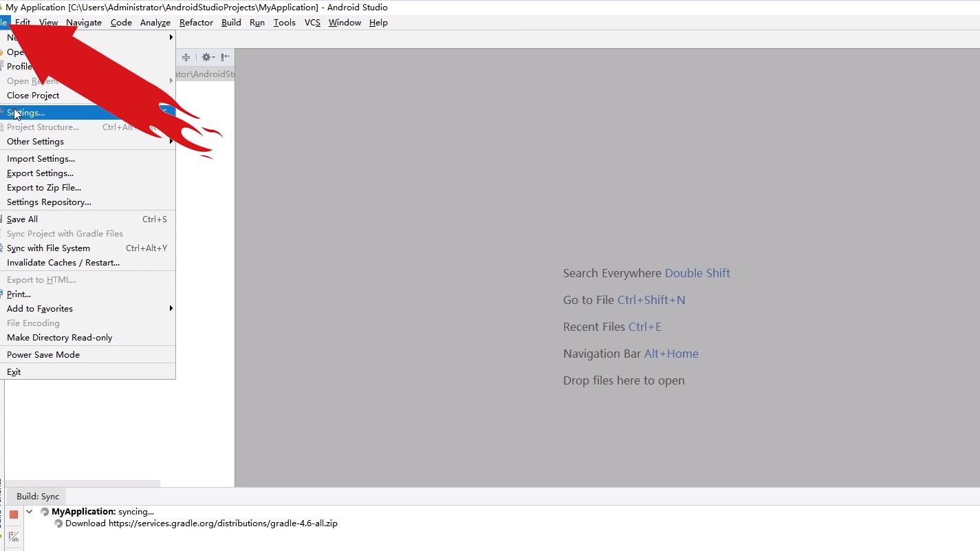980x551 pixels.
Task: Hide the Project tool window
Action: click(x=226, y=57)
